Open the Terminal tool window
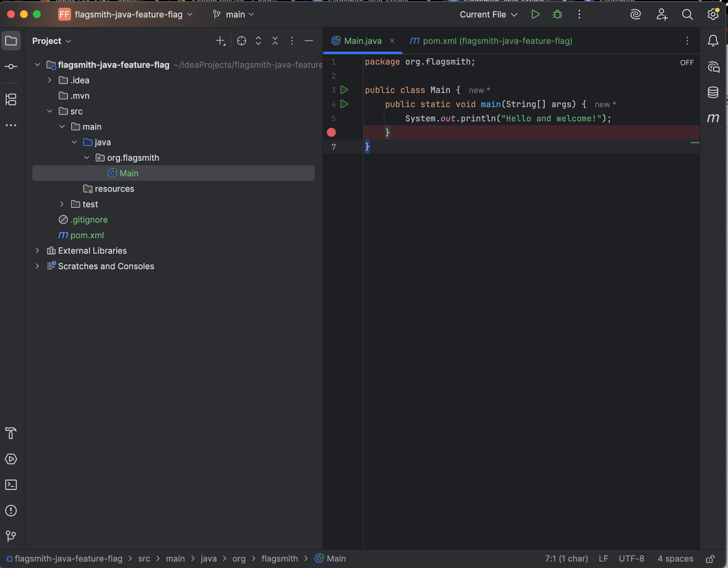The image size is (728, 568). (11, 485)
